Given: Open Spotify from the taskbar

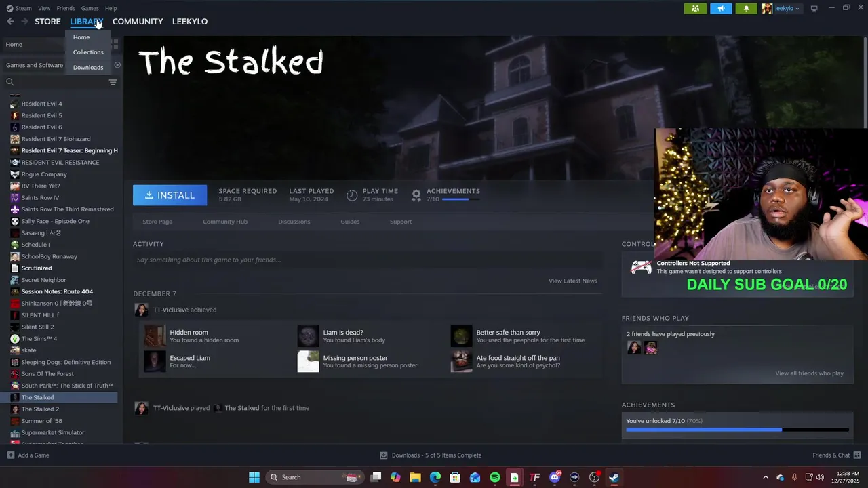Looking at the screenshot, I should tap(495, 477).
